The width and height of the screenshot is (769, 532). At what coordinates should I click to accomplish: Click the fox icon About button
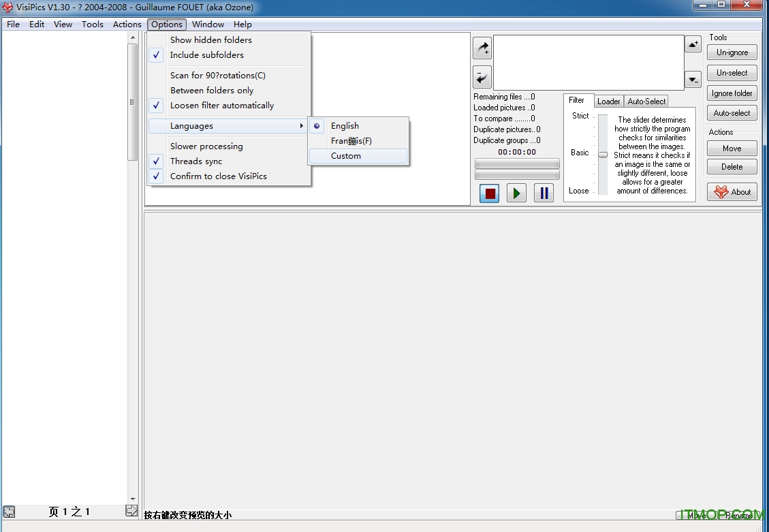tap(732, 192)
